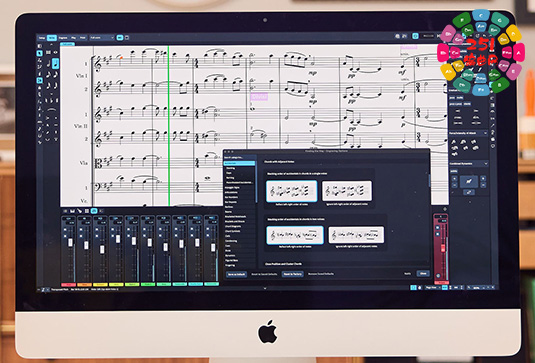
Task: Toggle the highlighted cyan view button beside layout selector
Action: (x=120, y=38)
